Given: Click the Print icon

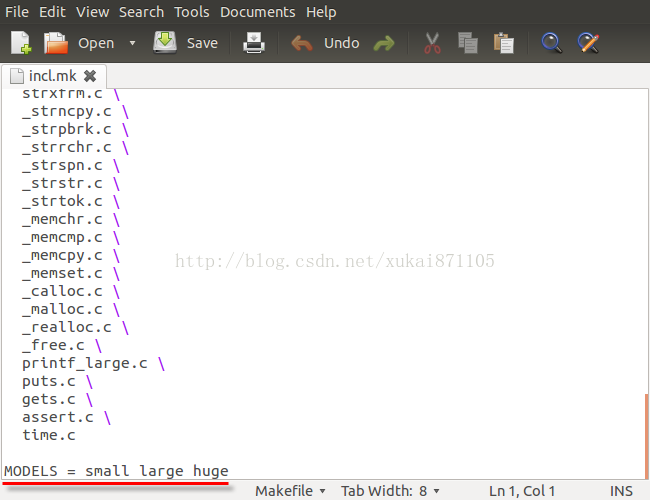Looking at the screenshot, I should (254, 43).
